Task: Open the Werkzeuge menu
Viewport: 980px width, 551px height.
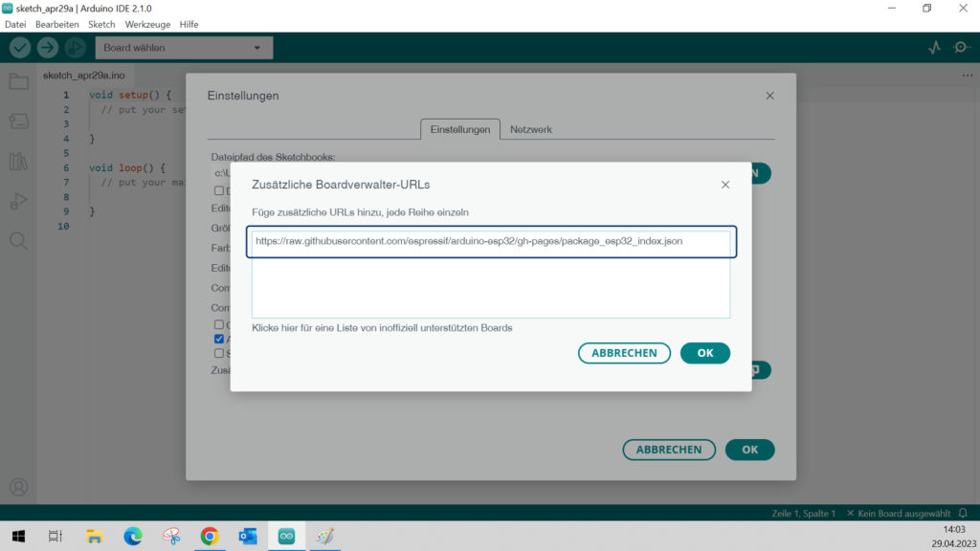Action: pos(148,24)
